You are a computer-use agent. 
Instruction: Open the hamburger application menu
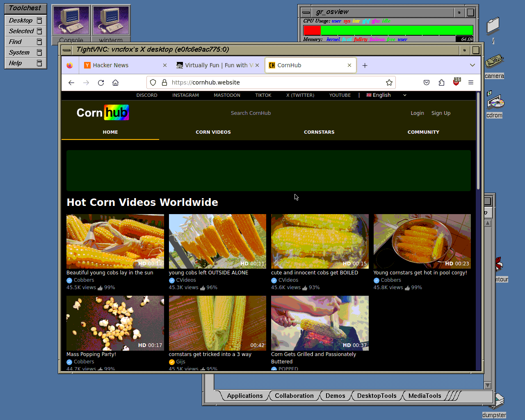[470, 82]
